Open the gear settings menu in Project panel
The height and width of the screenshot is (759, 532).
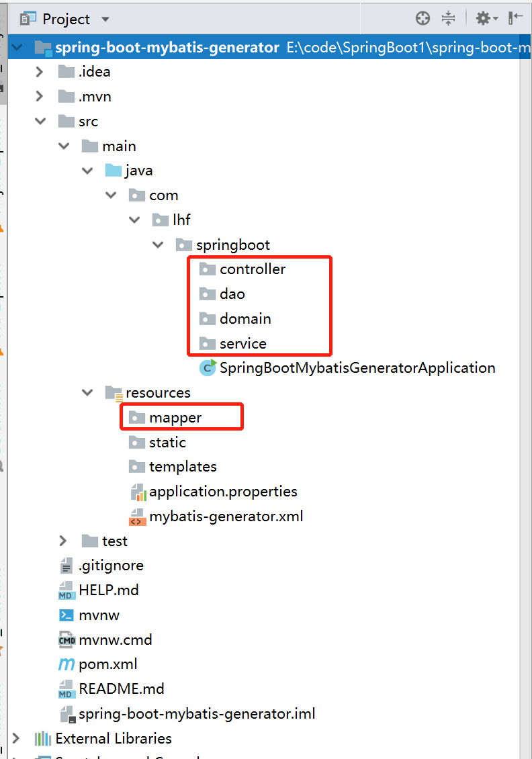click(x=486, y=18)
